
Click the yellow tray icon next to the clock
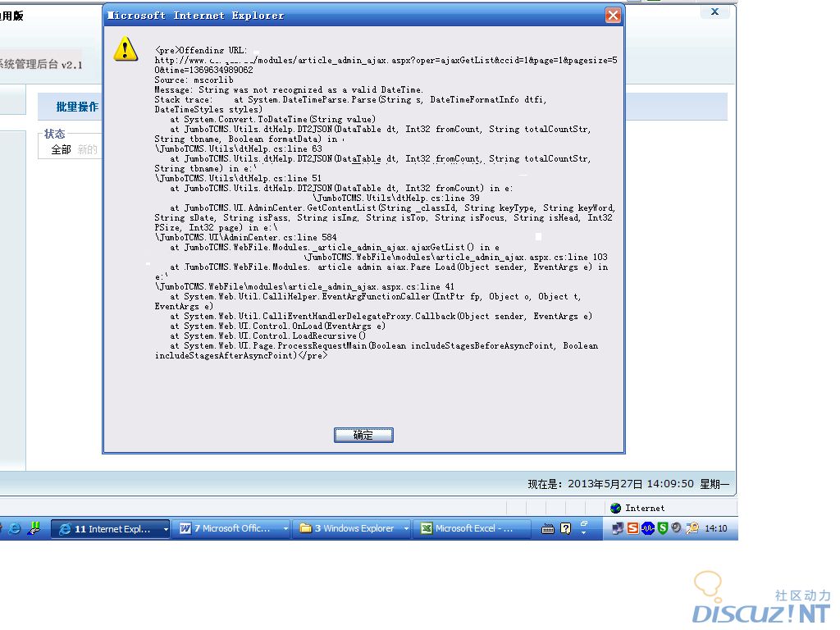pos(692,528)
